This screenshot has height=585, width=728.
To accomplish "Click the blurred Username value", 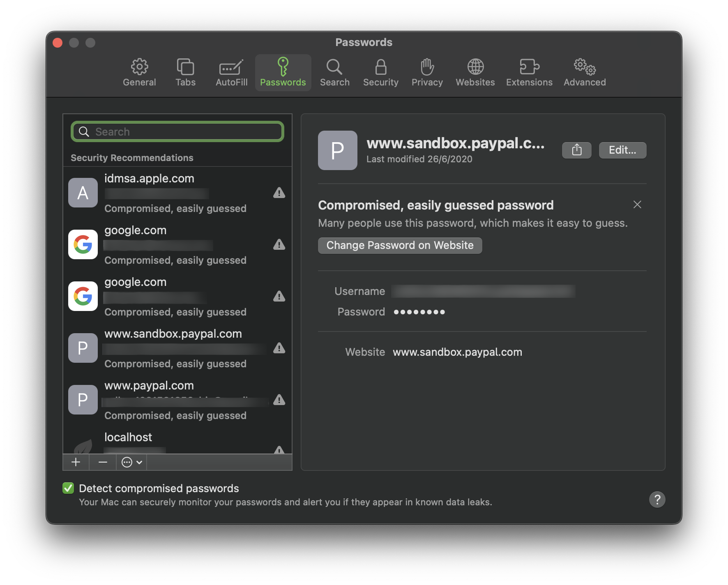I will [x=483, y=291].
